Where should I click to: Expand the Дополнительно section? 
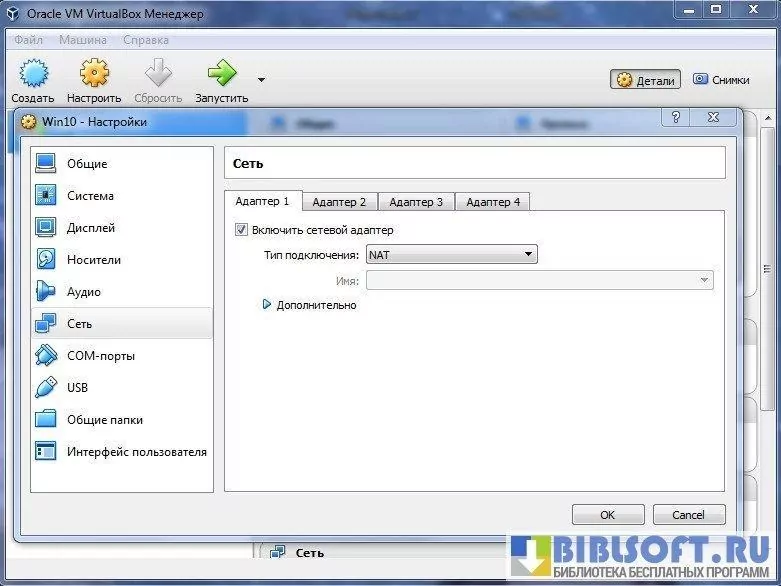pos(267,305)
